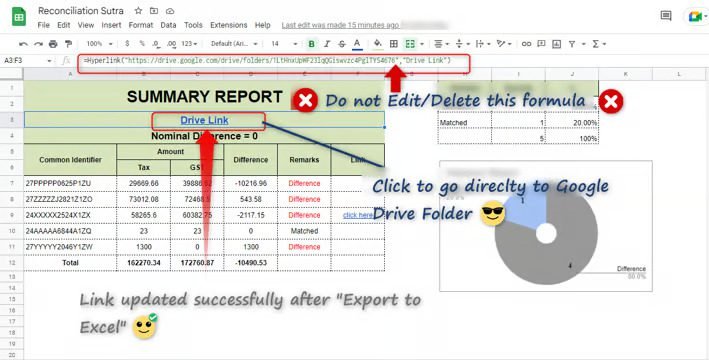The image size is (709, 360).
Task: Open the Fill color picker
Action: [377, 44]
